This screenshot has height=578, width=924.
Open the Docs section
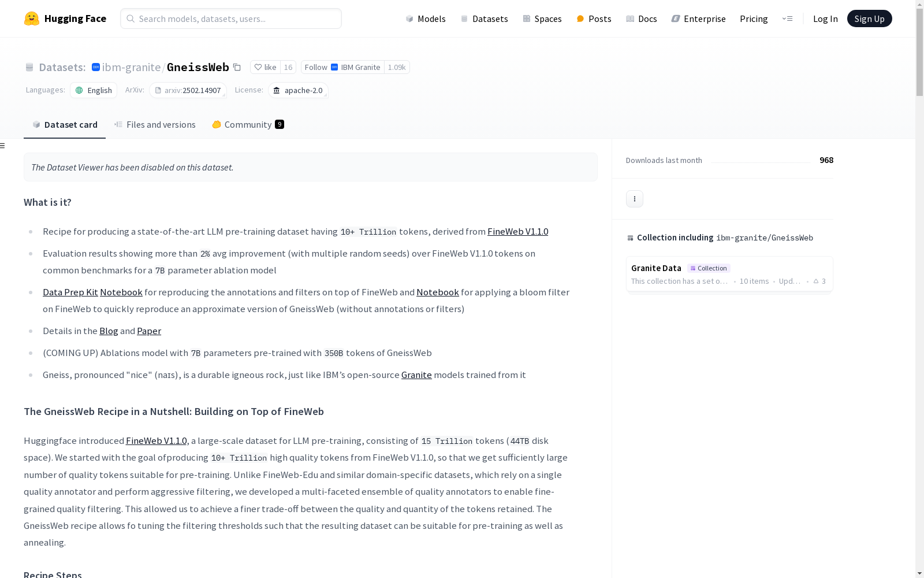pyautogui.click(x=642, y=18)
